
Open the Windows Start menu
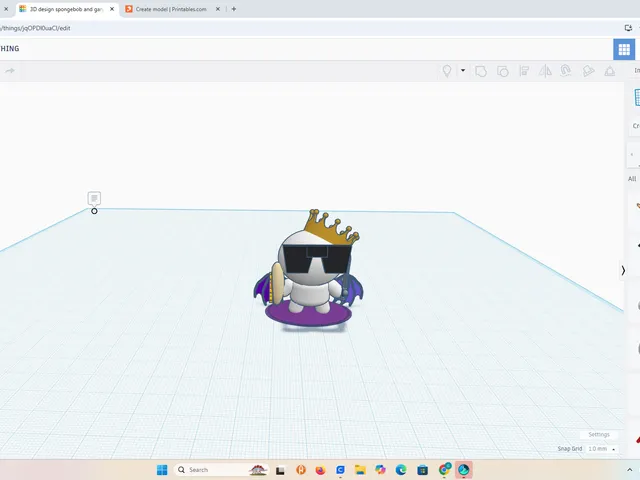click(x=162, y=470)
